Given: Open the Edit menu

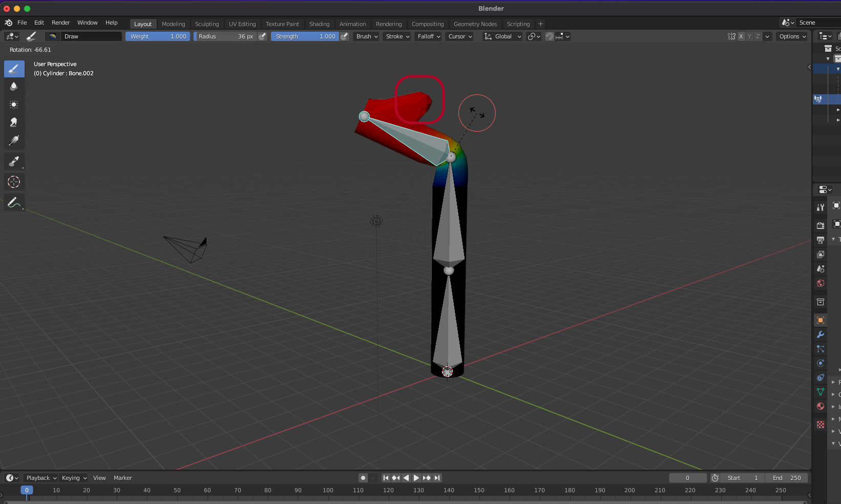Looking at the screenshot, I should pos(39,23).
